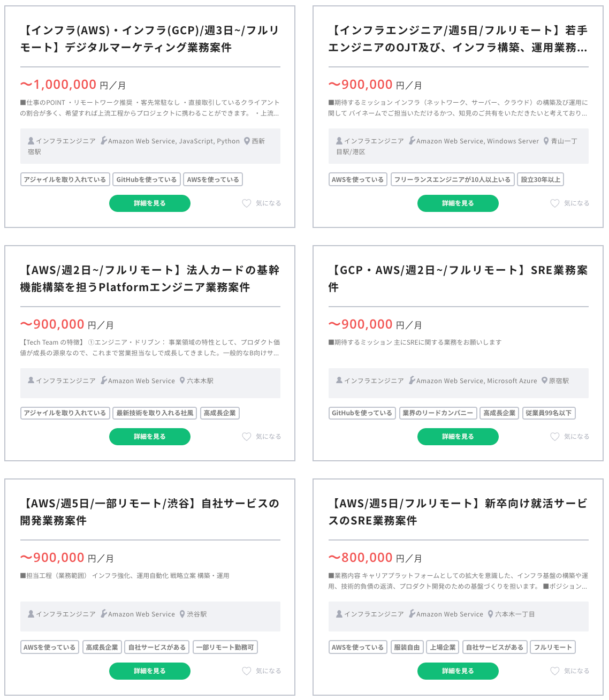This screenshot has width=609, height=700.
Task: Toggle the heart for the 新卒向け就活サービス SRE job
Action: point(555,671)
